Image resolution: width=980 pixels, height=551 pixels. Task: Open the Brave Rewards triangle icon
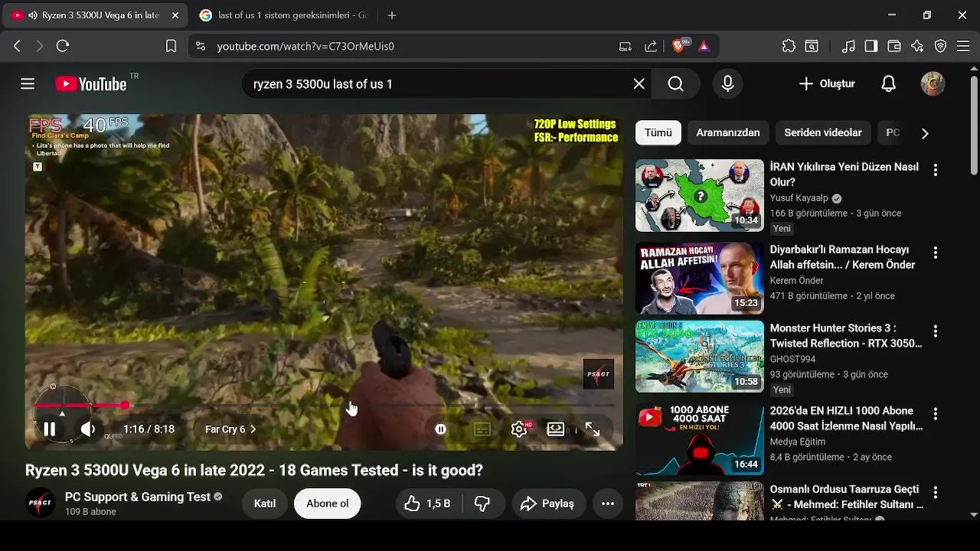pos(704,46)
